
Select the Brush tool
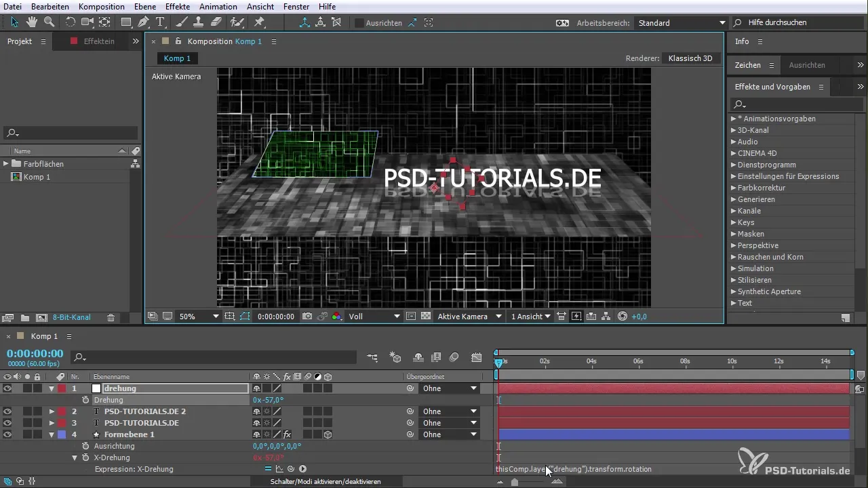click(182, 22)
